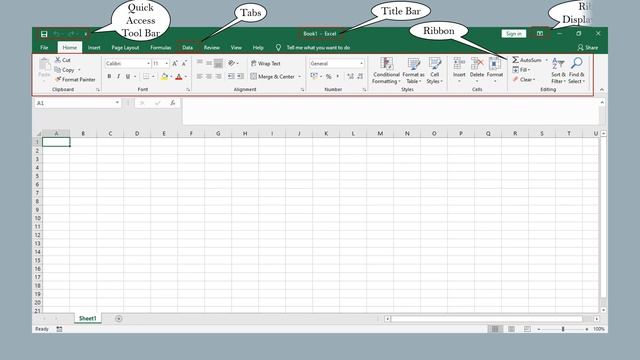Click the Orientation text angle icon
Image resolution: width=640 pixels, height=360 pixels.
(231, 63)
